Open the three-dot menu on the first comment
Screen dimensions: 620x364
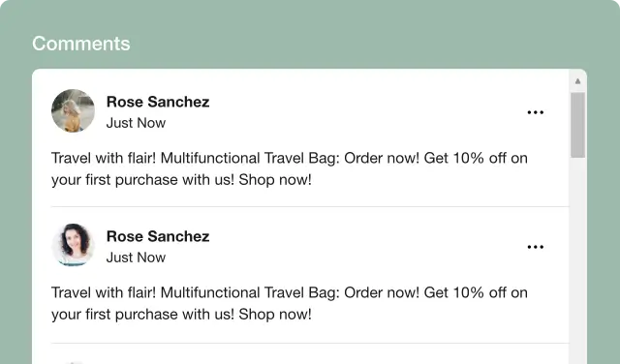(536, 112)
